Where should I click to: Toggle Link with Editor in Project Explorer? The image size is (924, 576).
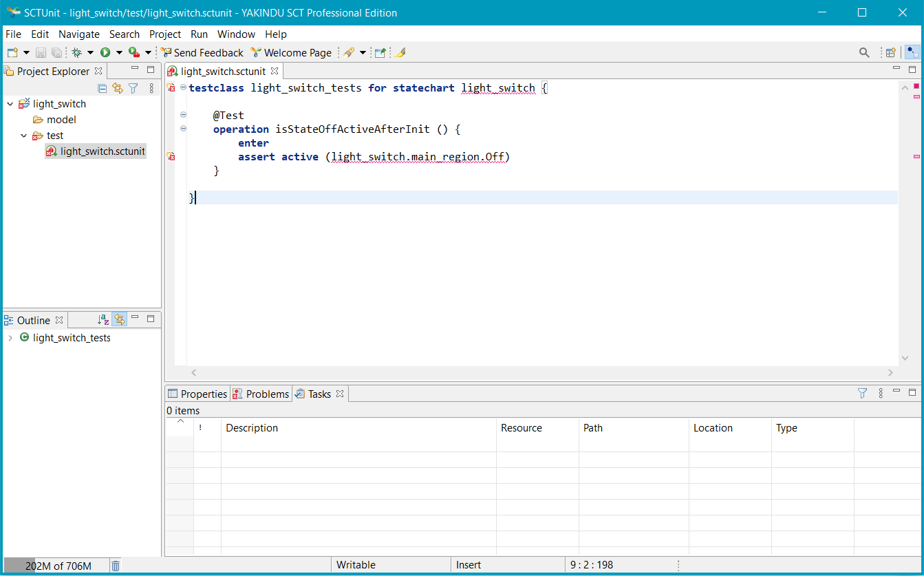click(x=118, y=88)
